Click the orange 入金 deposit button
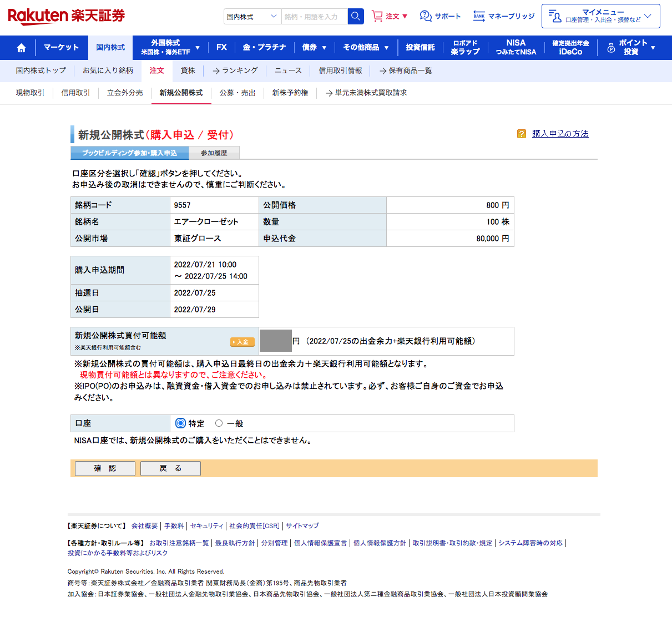 pyautogui.click(x=242, y=342)
